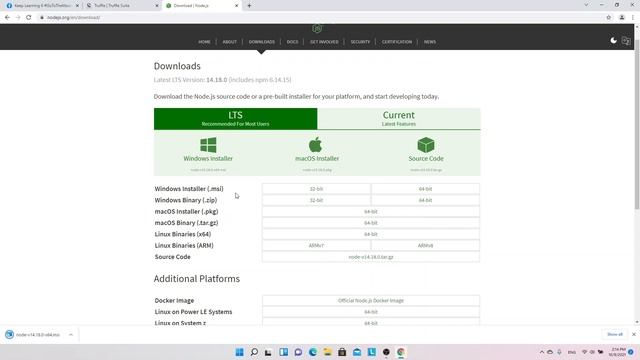Image resolution: width=640 pixels, height=360 pixels.
Task: Open Mail app from taskbar
Action: pos(357,352)
